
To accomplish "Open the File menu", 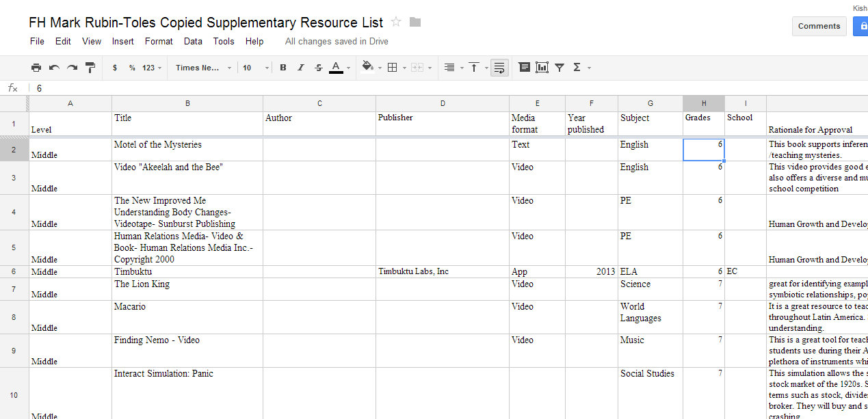I will pos(37,41).
